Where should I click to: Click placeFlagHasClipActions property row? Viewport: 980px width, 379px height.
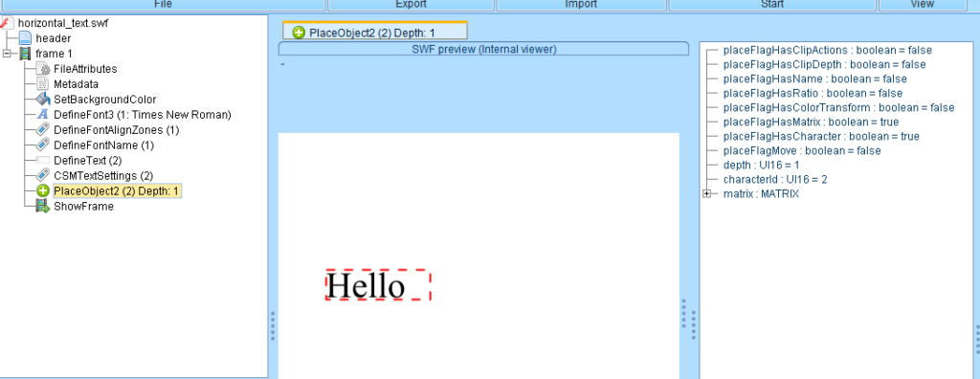tap(828, 50)
